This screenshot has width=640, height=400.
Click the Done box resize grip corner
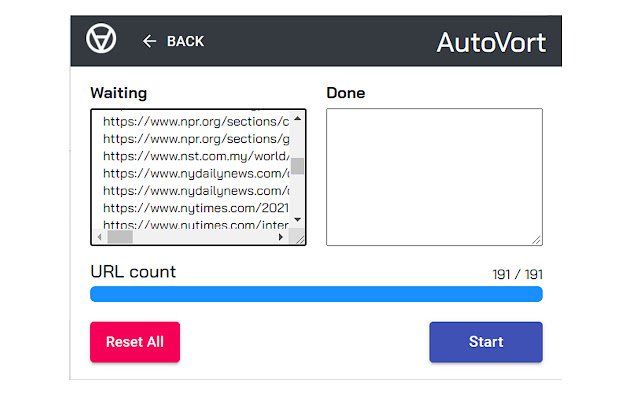[536, 240]
